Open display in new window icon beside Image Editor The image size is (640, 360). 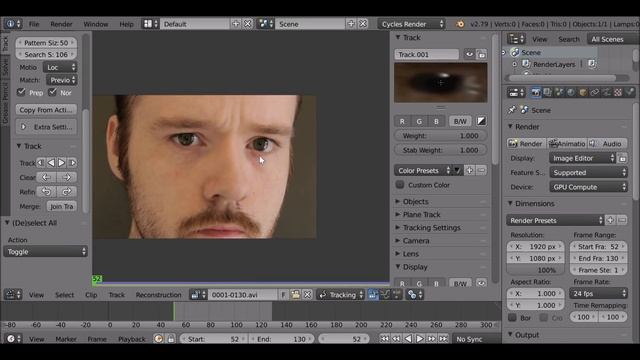click(622, 158)
